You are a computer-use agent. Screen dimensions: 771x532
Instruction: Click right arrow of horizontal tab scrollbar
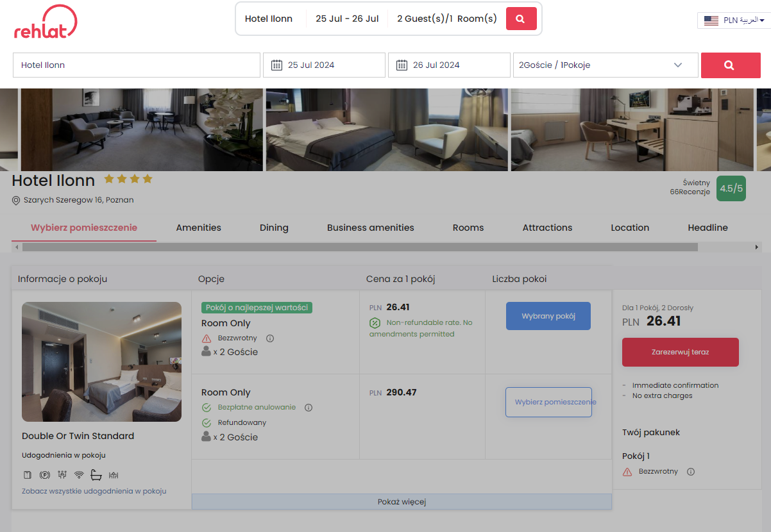(x=756, y=247)
